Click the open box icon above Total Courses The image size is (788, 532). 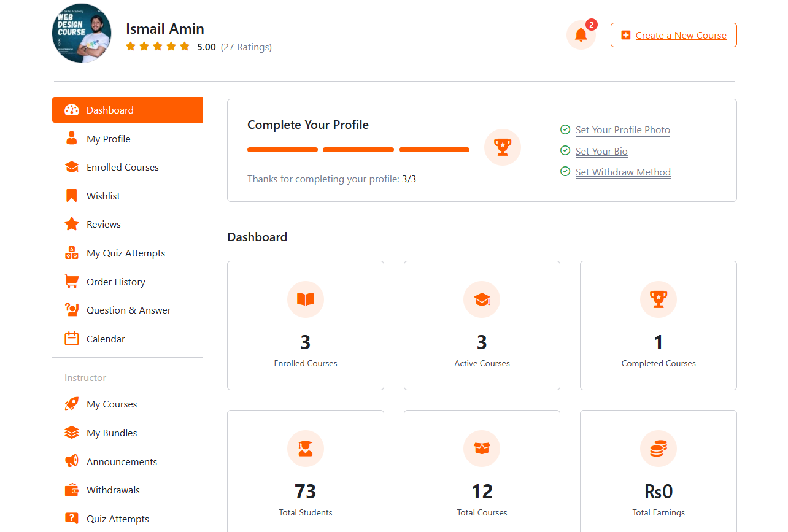482,449
